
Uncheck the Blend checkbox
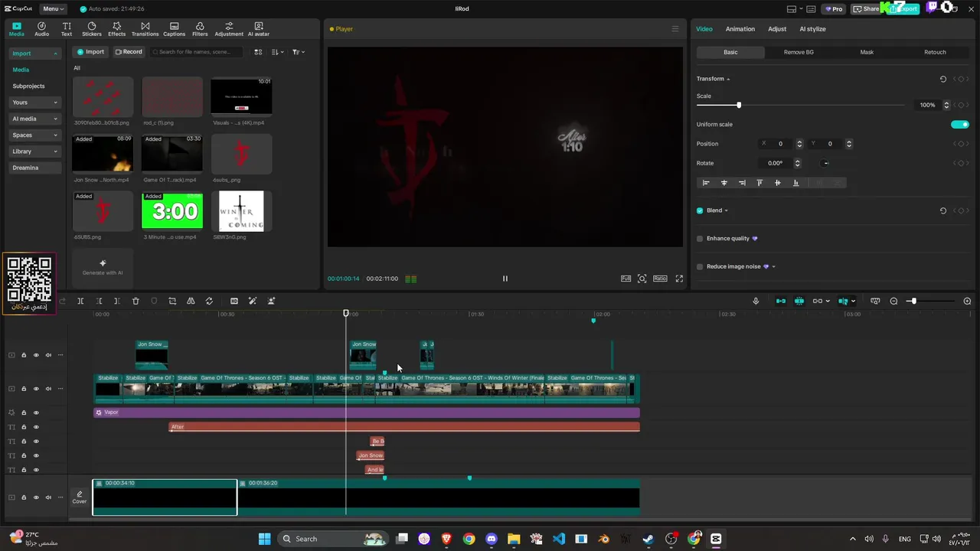click(700, 210)
